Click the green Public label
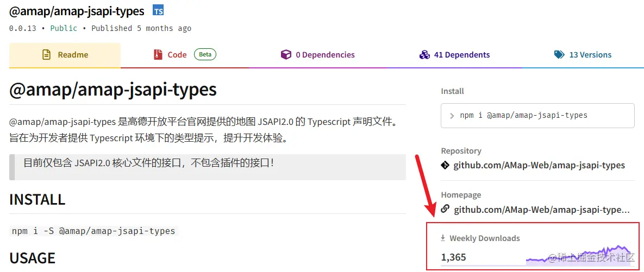The width and height of the screenshot is (644, 272). click(x=64, y=28)
